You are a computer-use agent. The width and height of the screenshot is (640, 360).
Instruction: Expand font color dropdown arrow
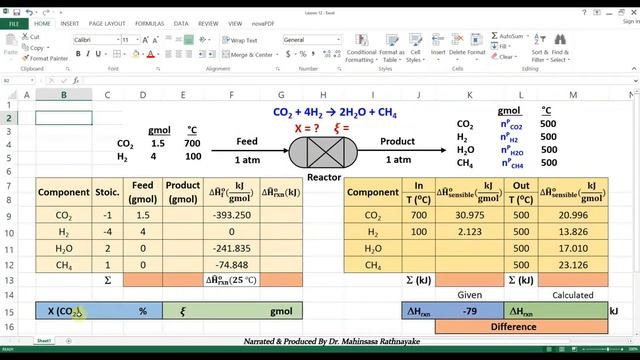(x=158, y=54)
